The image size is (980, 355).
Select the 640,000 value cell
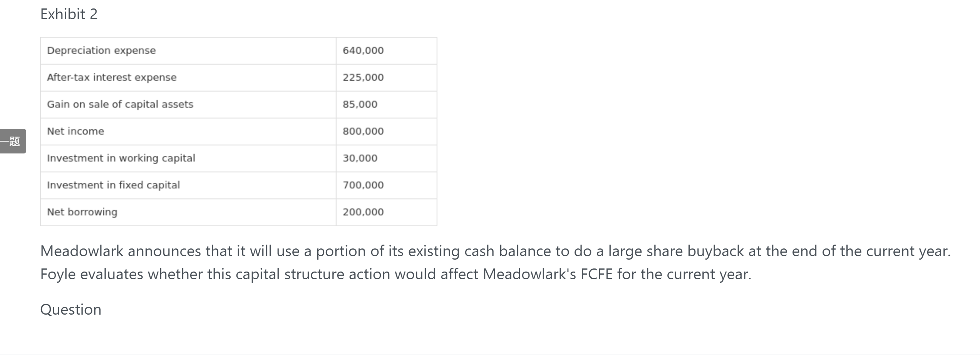click(x=387, y=51)
